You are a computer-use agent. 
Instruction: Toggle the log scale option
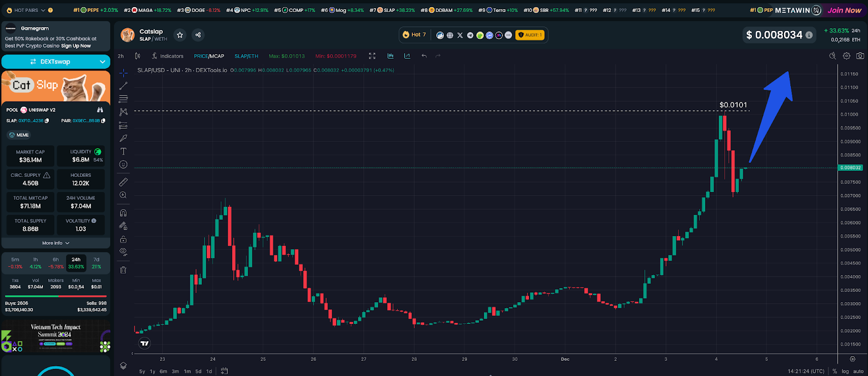pyautogui.click(x=845, y=371)
